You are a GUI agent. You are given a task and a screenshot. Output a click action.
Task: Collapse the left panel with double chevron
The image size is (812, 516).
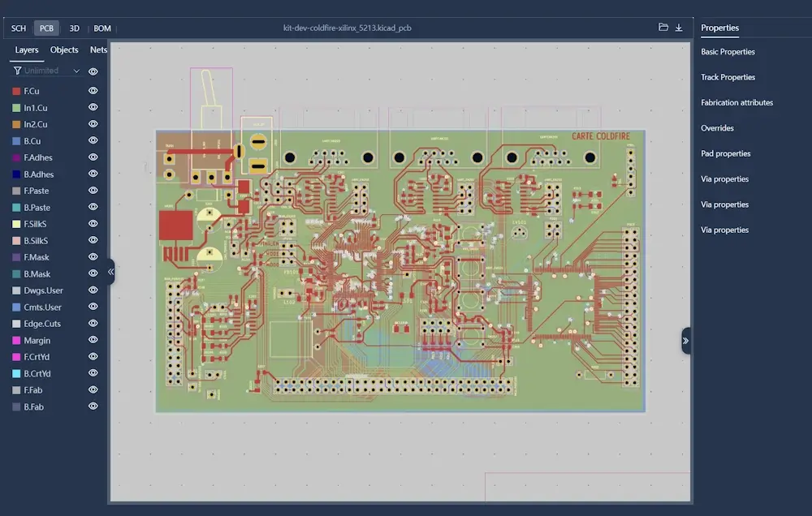pyautogui.click(x=110, y=272)
